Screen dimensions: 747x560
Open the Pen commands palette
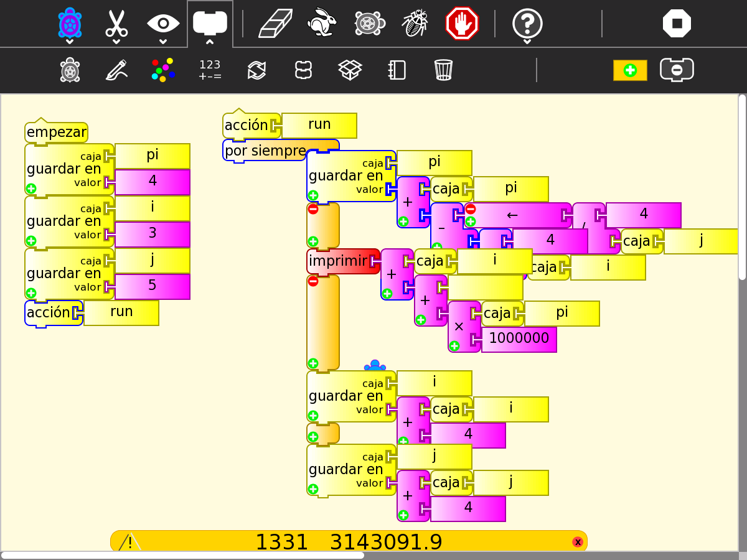(116, 70)
